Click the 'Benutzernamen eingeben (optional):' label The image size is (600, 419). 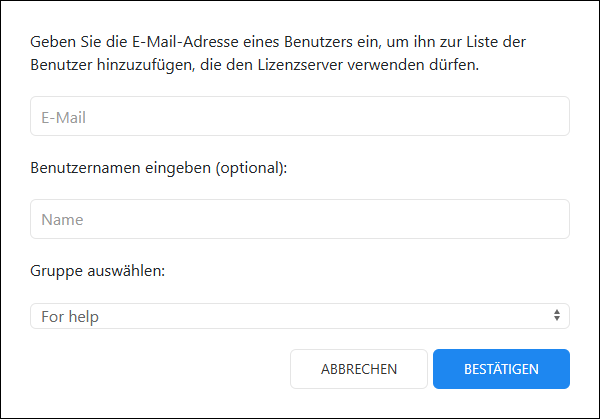click(x=159, y=168)
